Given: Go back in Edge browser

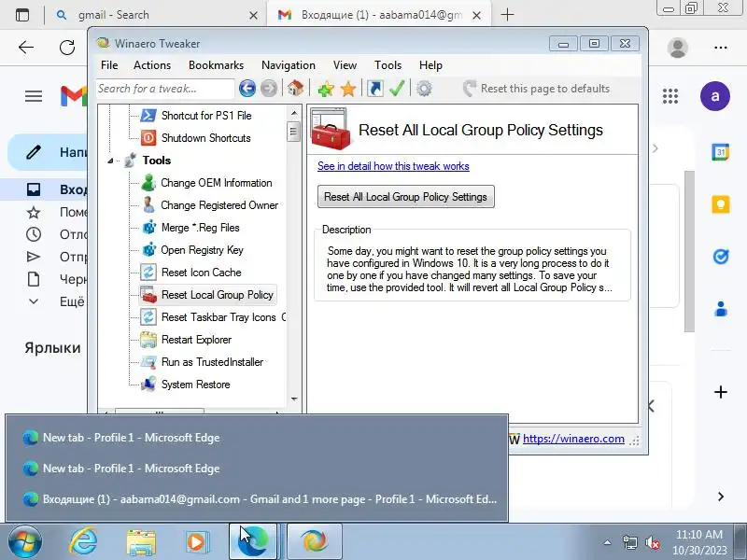Looking at the screenshot, I should (x=26, y=48).
